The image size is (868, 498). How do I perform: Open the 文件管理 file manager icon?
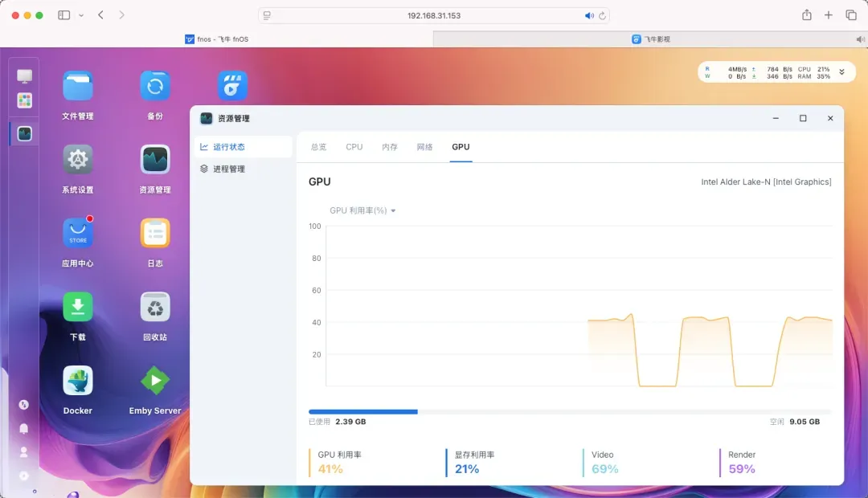click(78, 86)
